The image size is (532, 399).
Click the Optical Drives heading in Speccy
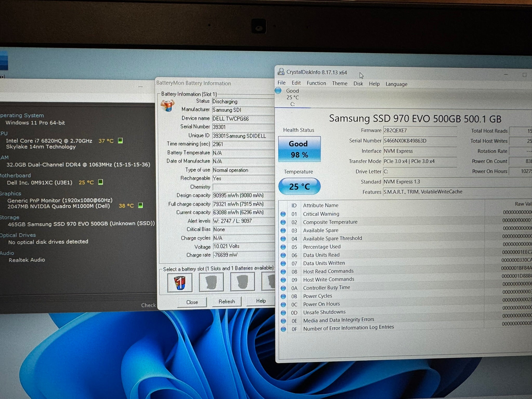point(18,235)
